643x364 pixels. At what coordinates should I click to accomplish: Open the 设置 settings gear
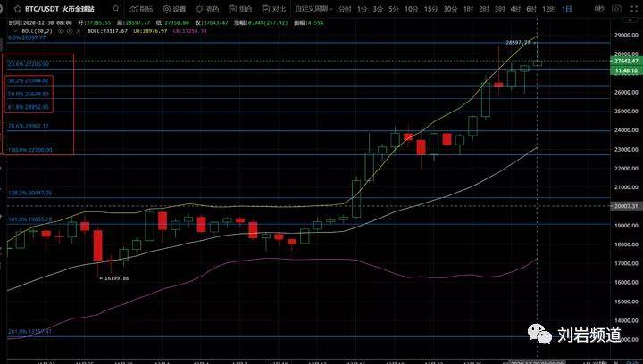point(174,9)
